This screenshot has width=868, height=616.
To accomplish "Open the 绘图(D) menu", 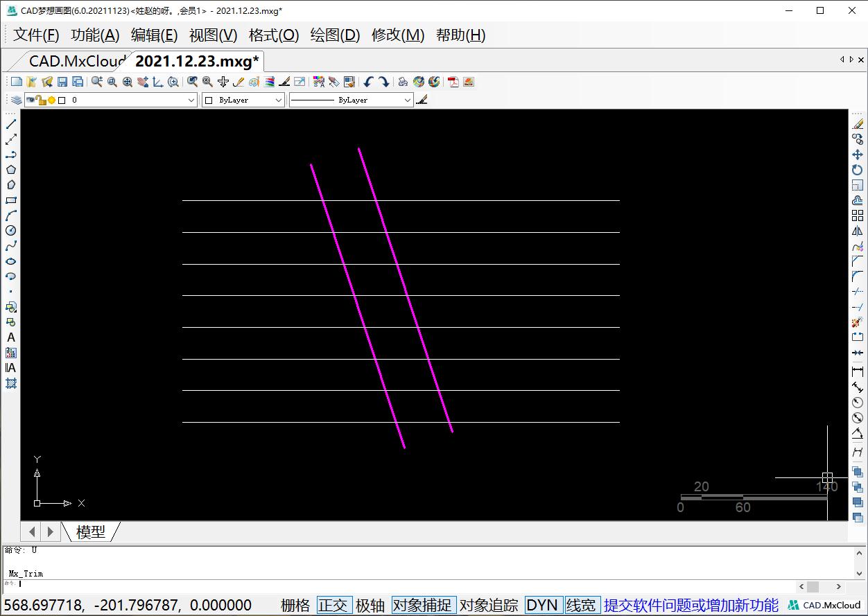I will tap(334, 35).
